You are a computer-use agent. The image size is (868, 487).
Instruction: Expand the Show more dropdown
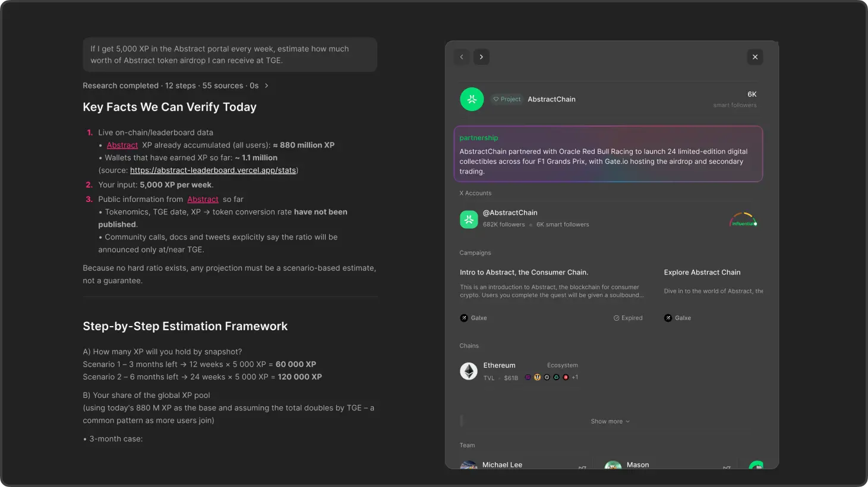[x=610, y=421]
